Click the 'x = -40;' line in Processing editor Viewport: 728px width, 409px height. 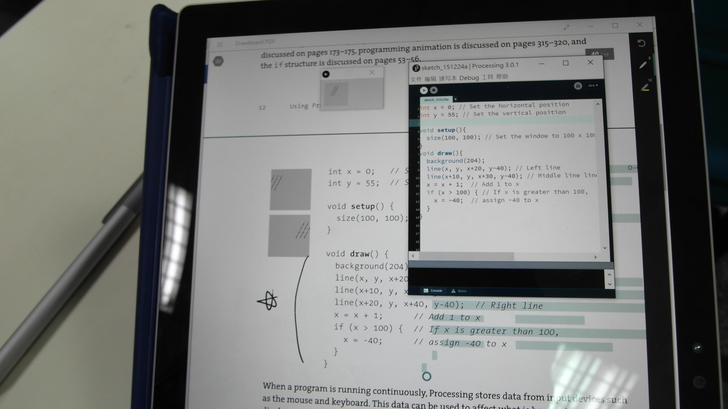[486, 200]
